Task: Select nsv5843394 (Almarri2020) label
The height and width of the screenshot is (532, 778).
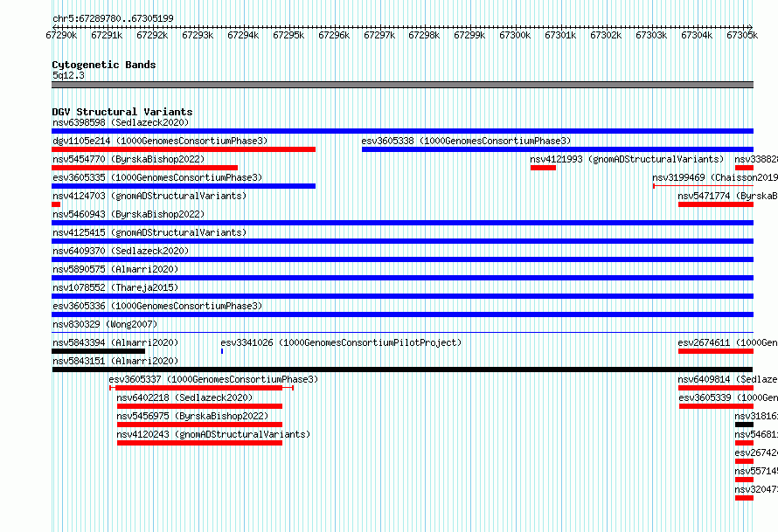Action: pos(115,342)
